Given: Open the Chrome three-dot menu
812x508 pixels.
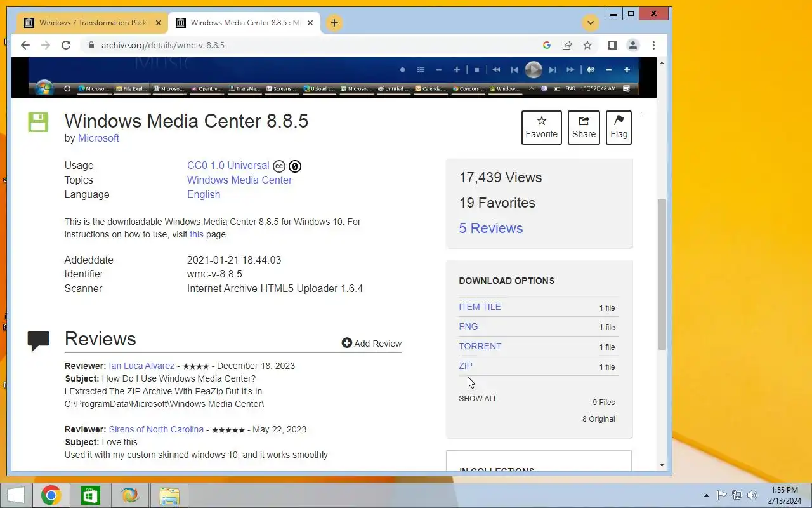Looking at the screenshot, I should pyautogui.click(x=653, y=45).
